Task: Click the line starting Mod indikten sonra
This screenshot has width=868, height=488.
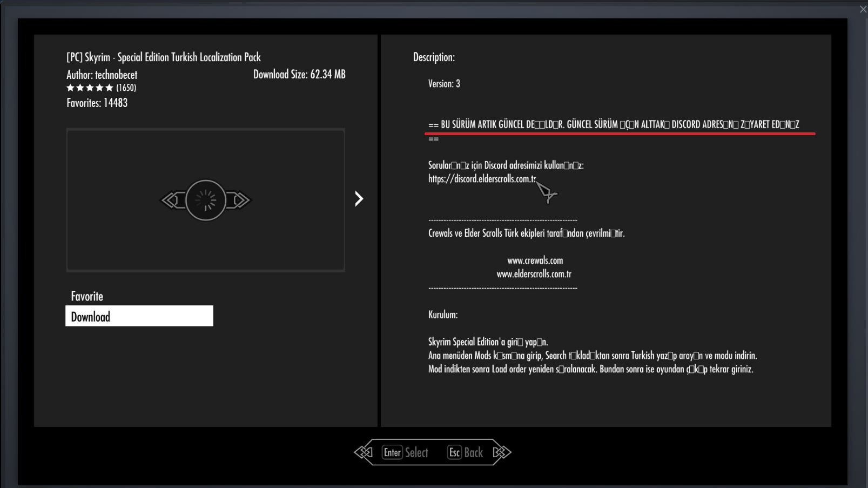Action: point(591,369)
